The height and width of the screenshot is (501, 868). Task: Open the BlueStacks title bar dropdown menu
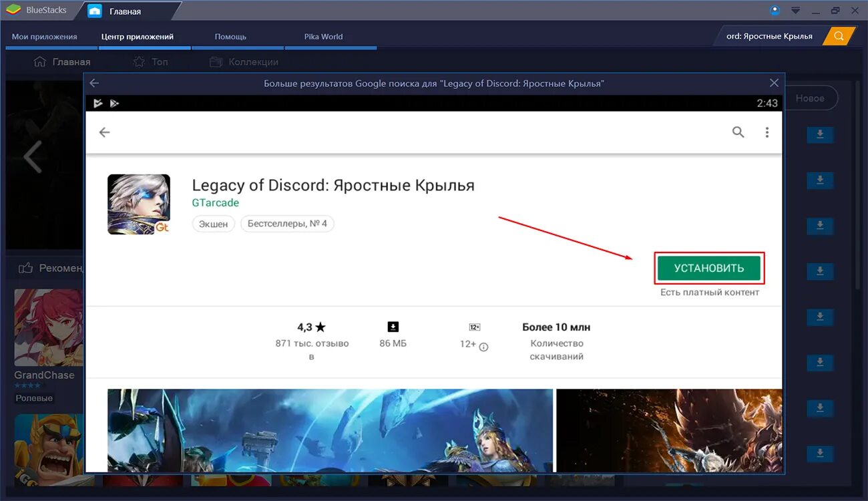[x=795, y=10]
